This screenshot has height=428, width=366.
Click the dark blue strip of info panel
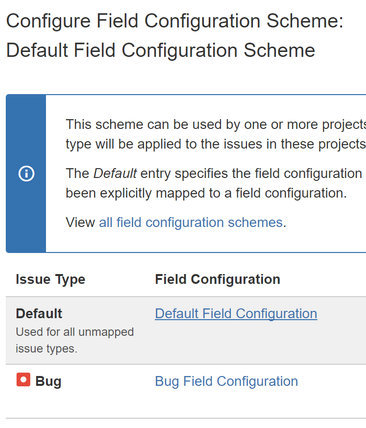[x=26, y=174]
